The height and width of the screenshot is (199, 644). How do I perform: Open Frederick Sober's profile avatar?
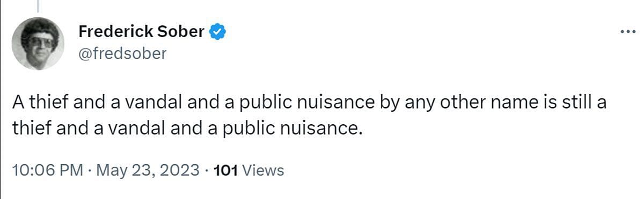(x=38, y=43)
